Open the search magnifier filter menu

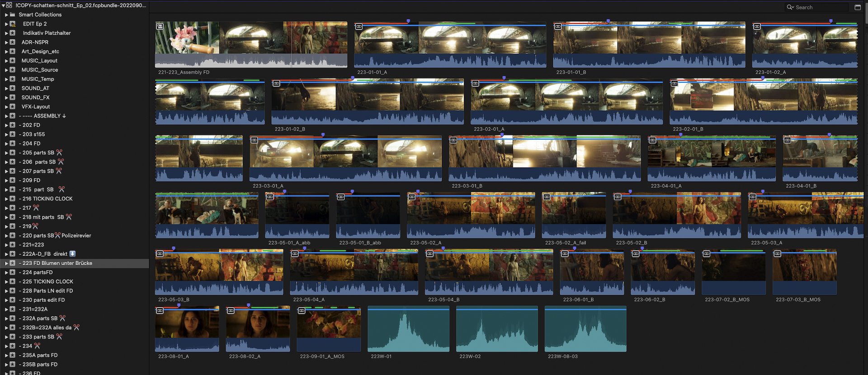790,7
